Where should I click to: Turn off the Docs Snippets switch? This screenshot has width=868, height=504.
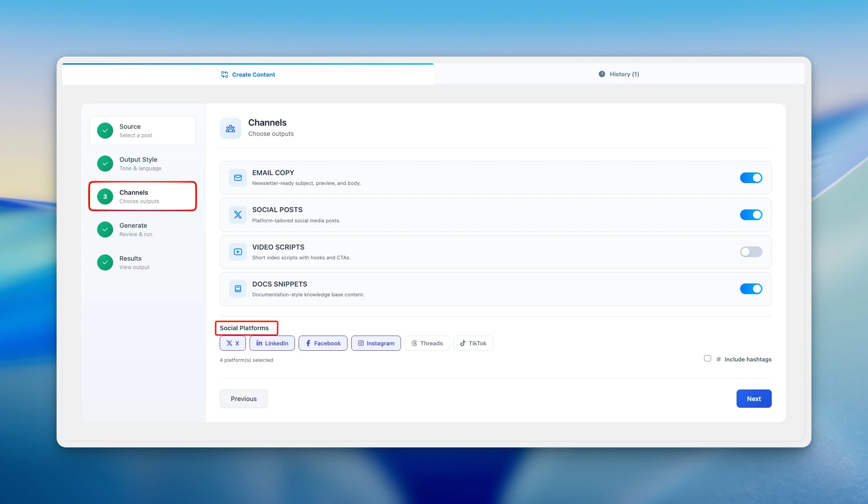coord(751,289)
